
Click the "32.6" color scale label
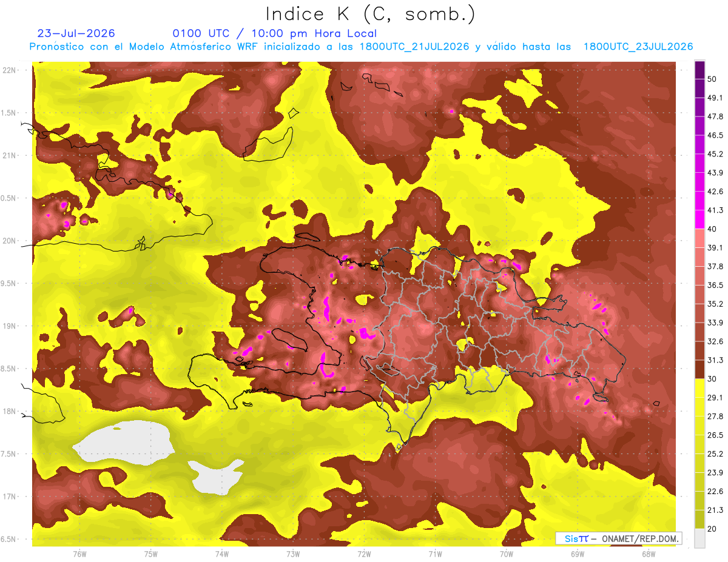pyautogui.click(x=715, y=341)
